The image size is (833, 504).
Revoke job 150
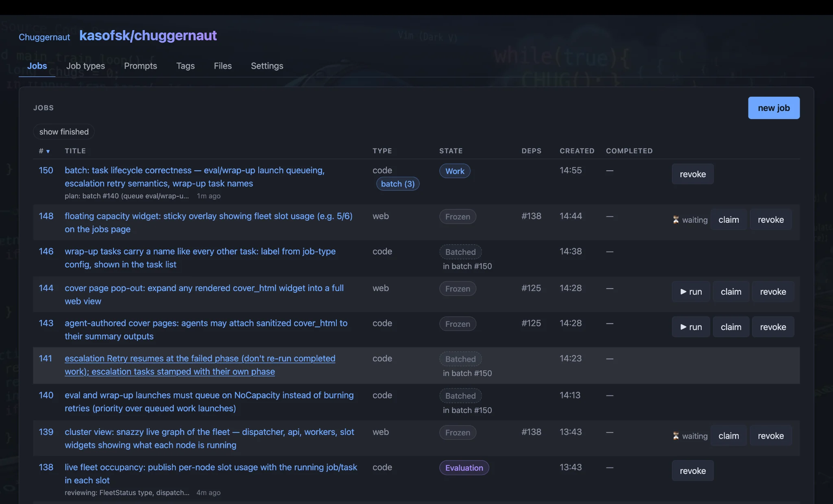[693, 174]
